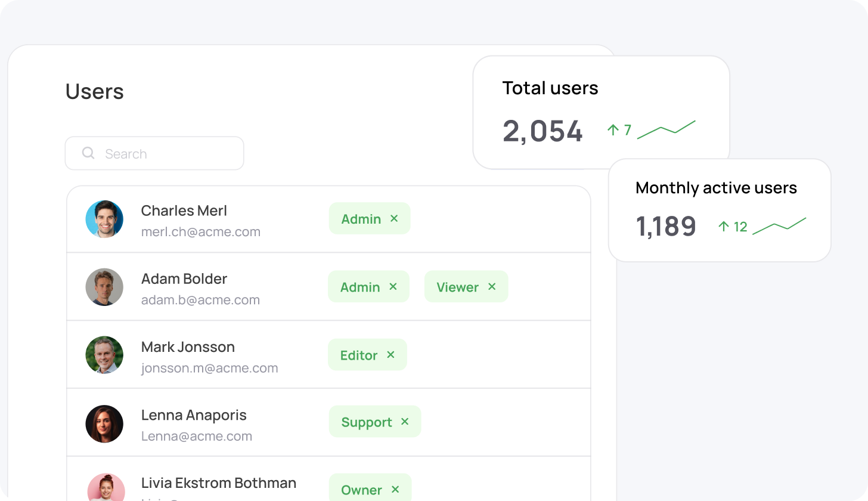
Task: Click the Support role tag label
Action: pos(366,422)
